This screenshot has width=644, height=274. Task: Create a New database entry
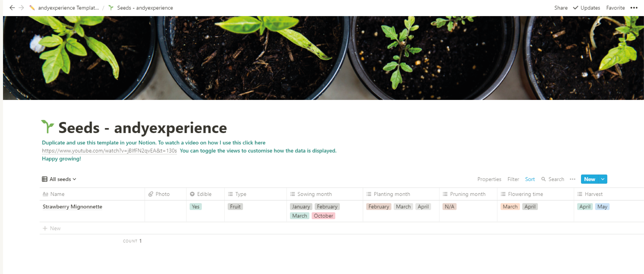click(x=590, y=179)
